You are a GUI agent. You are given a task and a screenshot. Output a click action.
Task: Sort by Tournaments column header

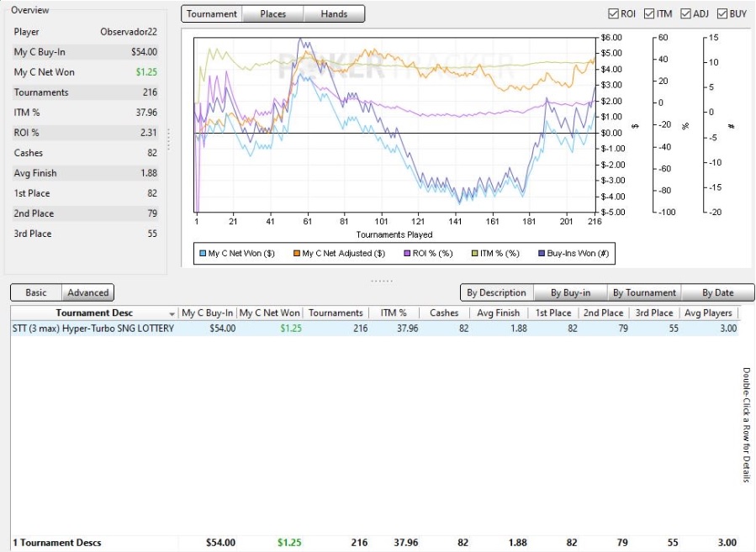coord(336,313)
